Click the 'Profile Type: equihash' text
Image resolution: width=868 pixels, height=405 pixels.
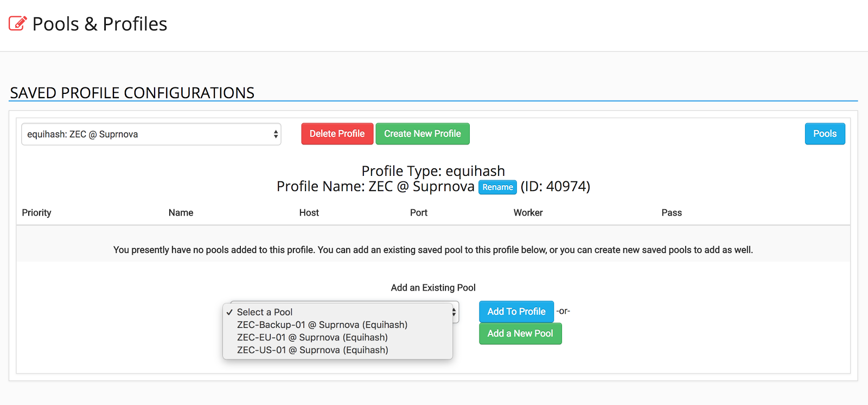pos(433,171)
